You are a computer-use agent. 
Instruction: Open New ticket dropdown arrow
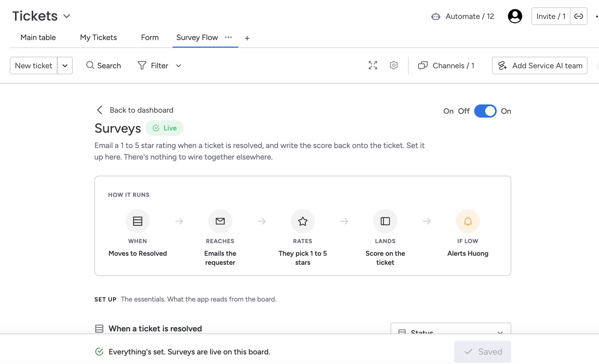click(65, 66)
